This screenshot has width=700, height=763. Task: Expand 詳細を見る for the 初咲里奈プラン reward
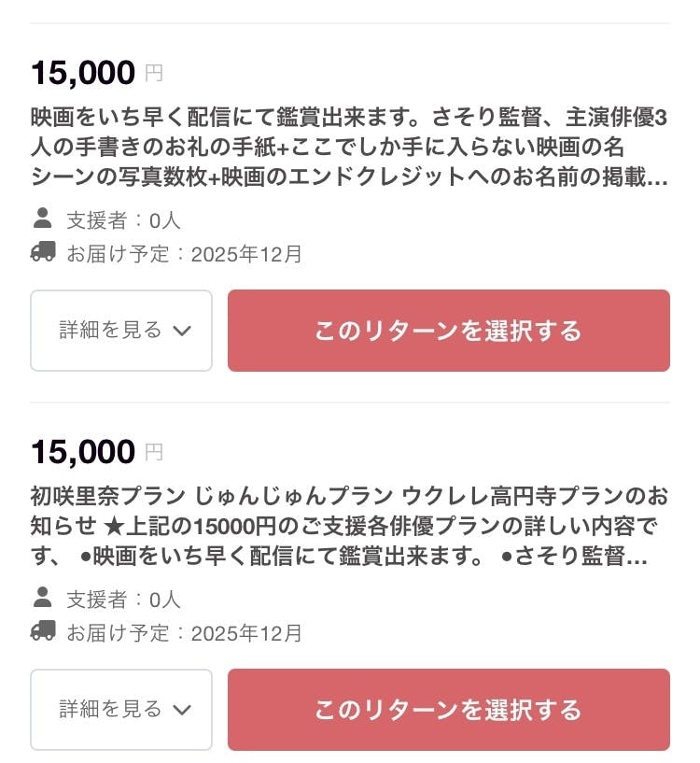pos(121,710)
